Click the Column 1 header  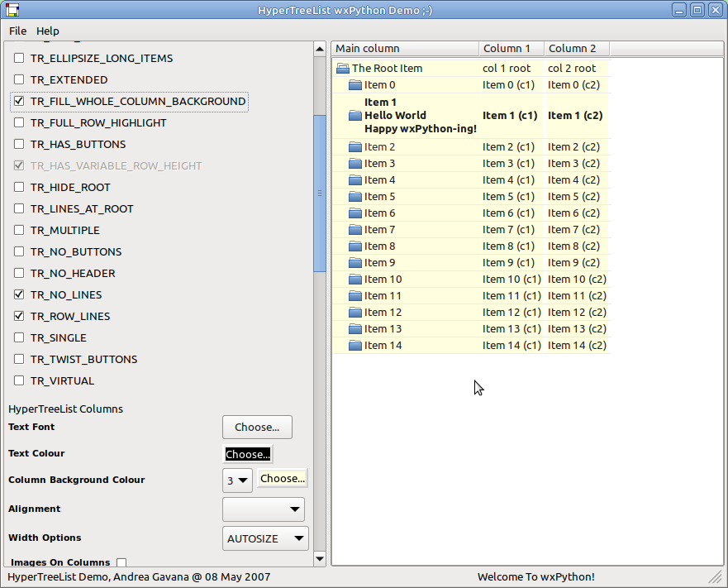pyautogui.click(x=512, y=48)
